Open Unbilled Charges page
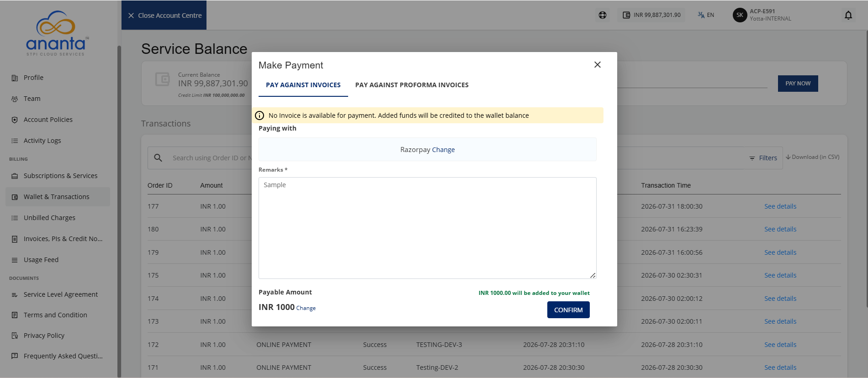The width and height of the screenshot is (868, 378). click(58, 218)
